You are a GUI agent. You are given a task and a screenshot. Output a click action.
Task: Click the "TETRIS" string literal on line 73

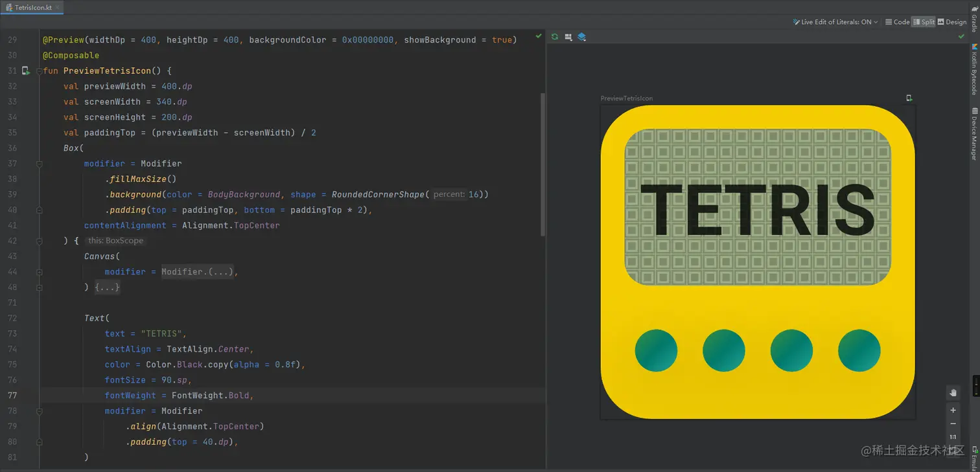point(161,333)
